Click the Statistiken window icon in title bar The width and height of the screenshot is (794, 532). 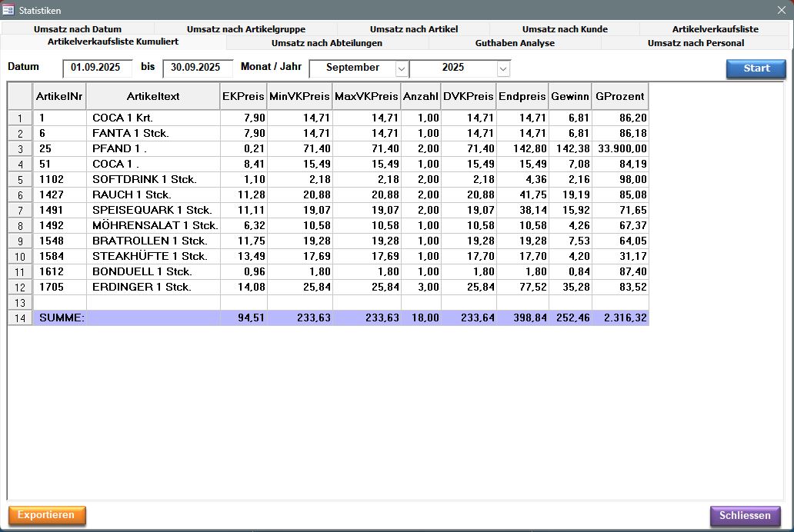(x=8, y=11)
